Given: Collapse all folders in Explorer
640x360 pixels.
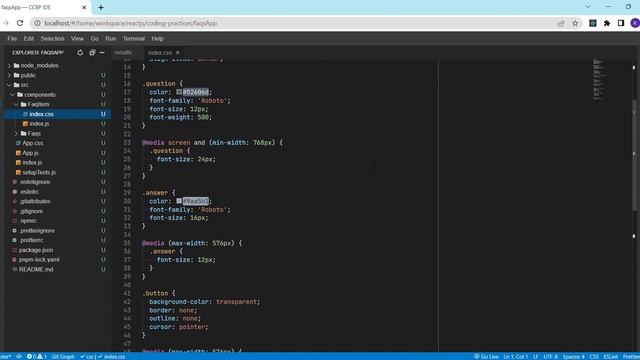Looking at the screenshot, I should coord(92,53).
